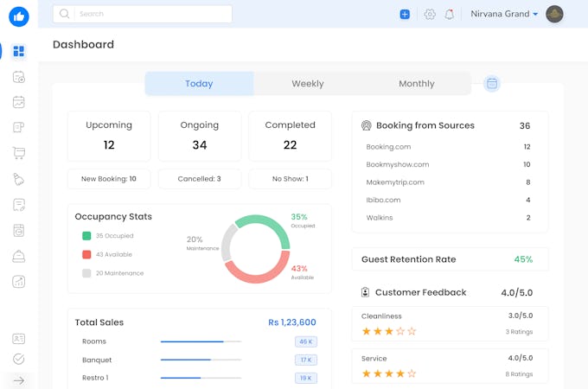Click the Guest Retention Rate 45% value
This screenshot has height=389, width=588.
click(523, 259)
